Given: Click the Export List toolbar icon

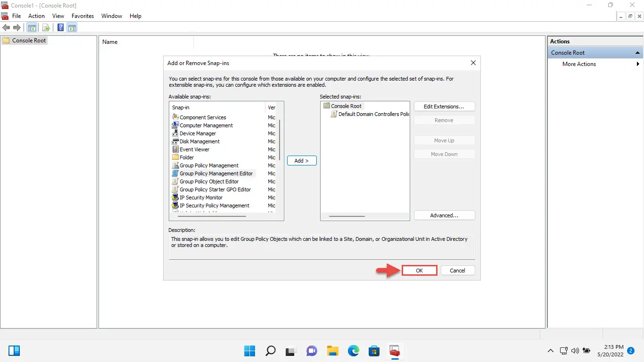Looking at the screenshot, I should click(x=46, y=28).
